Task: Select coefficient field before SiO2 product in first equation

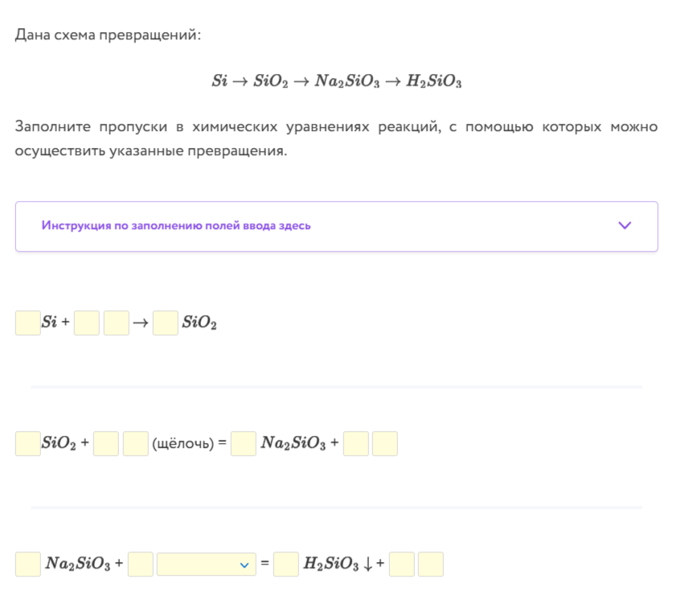Action: (x=166, y=323)
